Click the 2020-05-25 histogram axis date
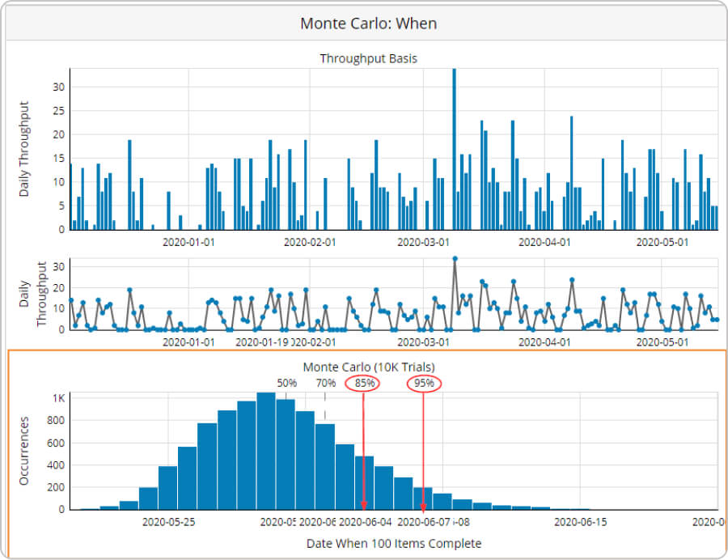 168,522
